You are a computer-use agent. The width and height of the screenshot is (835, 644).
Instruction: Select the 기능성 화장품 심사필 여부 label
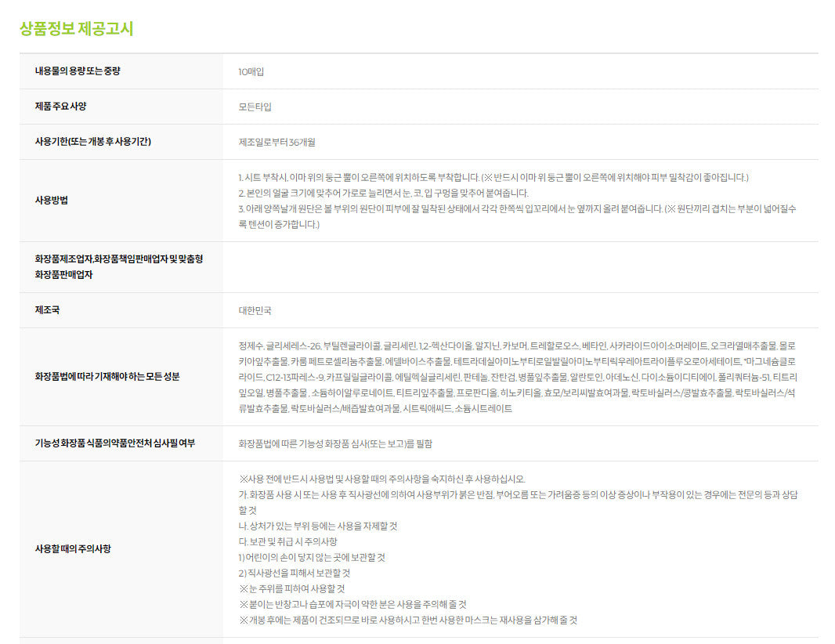coord(115,443)
